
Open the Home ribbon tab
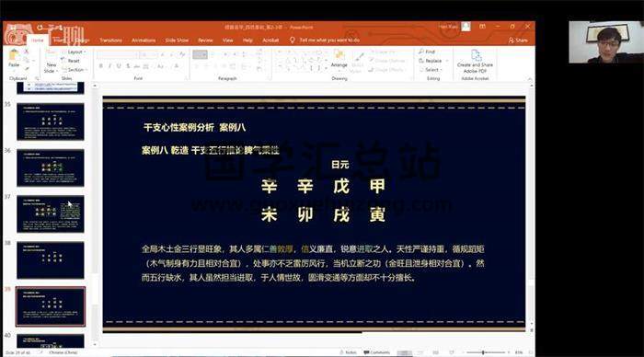tap(38, 40)
